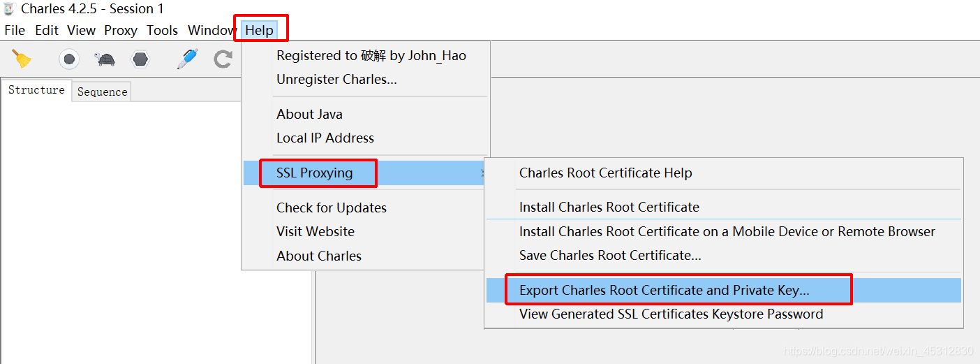Viewport: 980px width, 364px height.
Task: Switch to the Structure tab
Action: coord(36,90)
